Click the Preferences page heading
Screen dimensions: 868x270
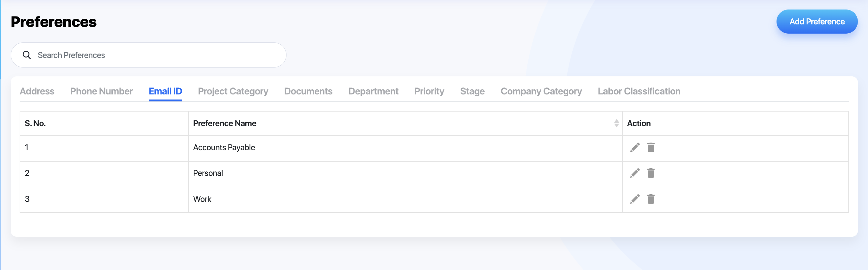click(54, 22)
